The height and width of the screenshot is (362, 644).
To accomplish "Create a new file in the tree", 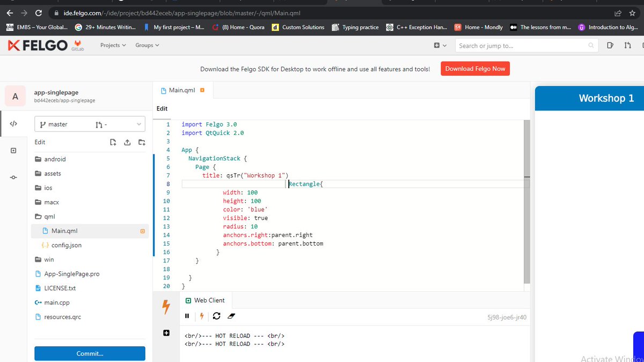I will click(113, 142).
